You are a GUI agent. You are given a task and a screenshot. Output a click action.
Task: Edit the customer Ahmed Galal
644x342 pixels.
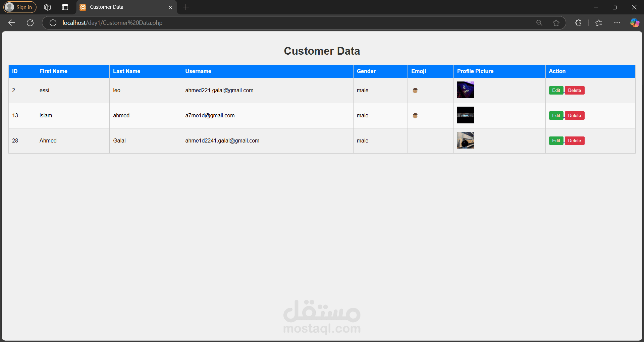point(556,141)
